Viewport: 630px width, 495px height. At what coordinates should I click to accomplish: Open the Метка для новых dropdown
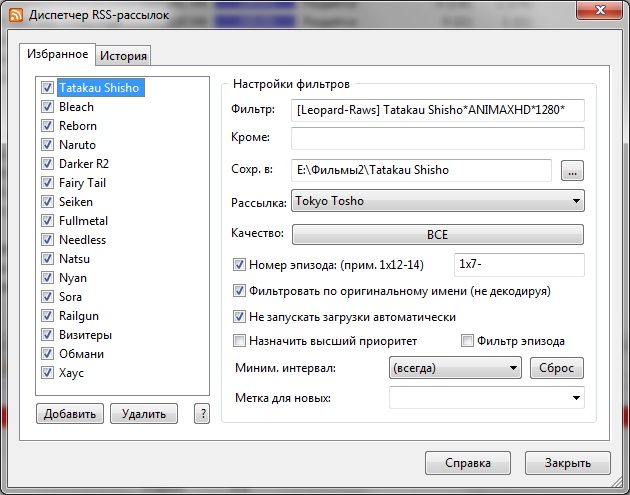pos(486,398)
